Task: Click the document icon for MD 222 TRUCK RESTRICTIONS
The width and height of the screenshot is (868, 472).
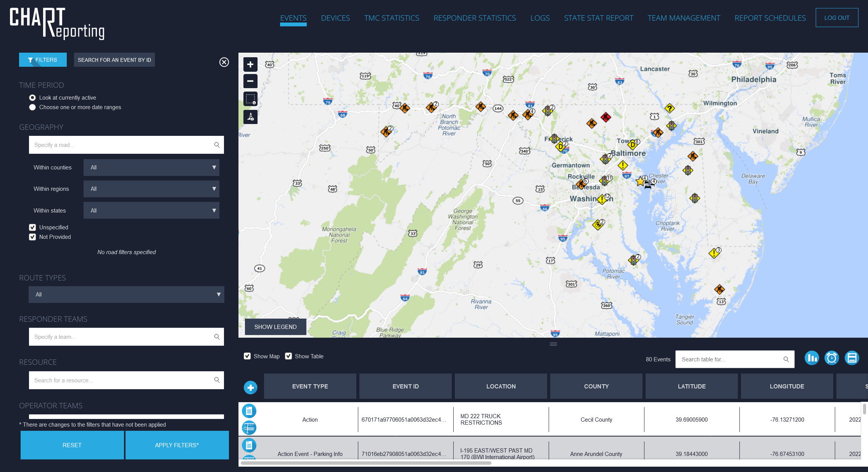Action: [x=249, y=411]
